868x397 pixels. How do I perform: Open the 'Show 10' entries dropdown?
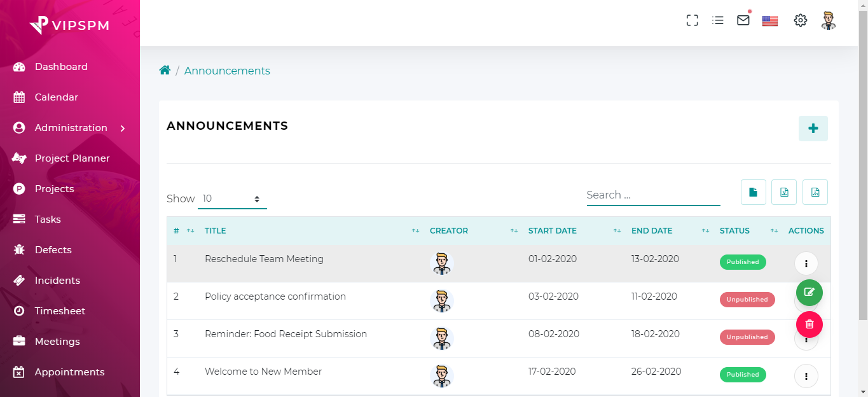point(232,198)
